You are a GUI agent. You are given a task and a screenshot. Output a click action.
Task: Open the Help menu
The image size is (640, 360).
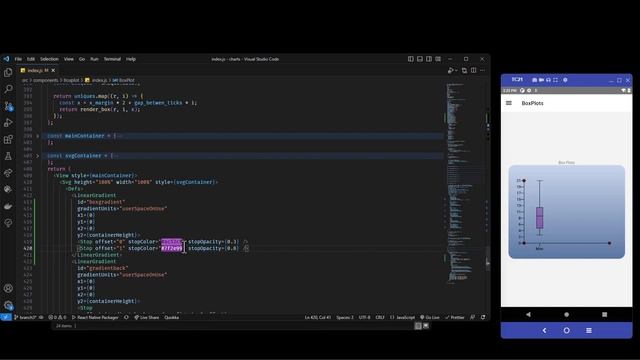click(x=131, y=59)
